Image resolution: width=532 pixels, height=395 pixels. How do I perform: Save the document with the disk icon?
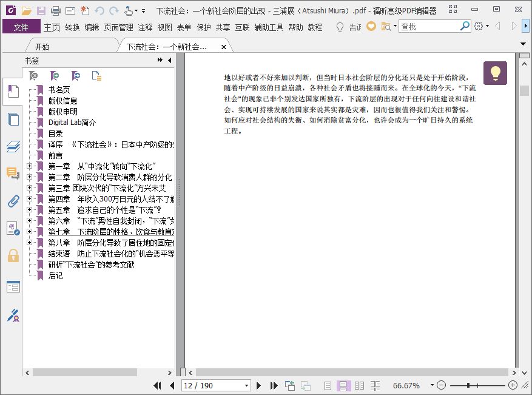pyautogui.click(x=41, y=11)
